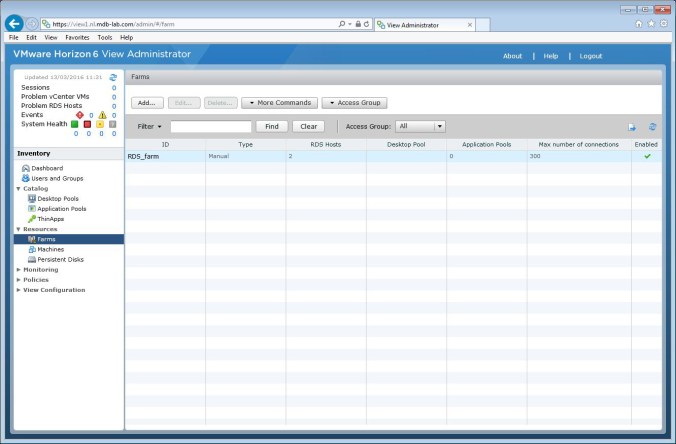Viewport: 676px width, 444px height.
Task: Expand the Monitoring tree section
Action: pyautogui.click(x=41, y=269)
